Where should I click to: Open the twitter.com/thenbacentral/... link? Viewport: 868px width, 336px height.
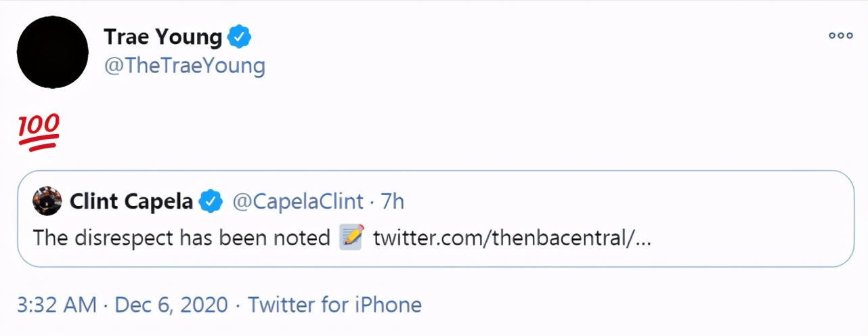tap(512, 238)
